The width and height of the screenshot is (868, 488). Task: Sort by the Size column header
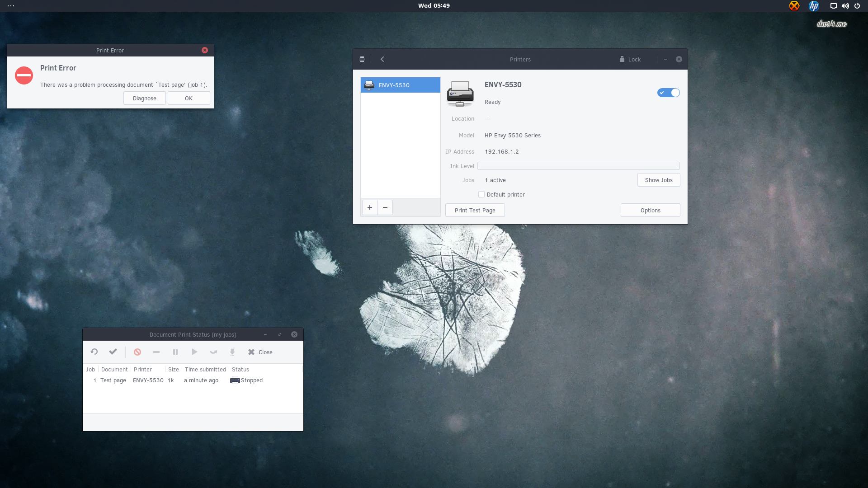click(x=174, y=369)
